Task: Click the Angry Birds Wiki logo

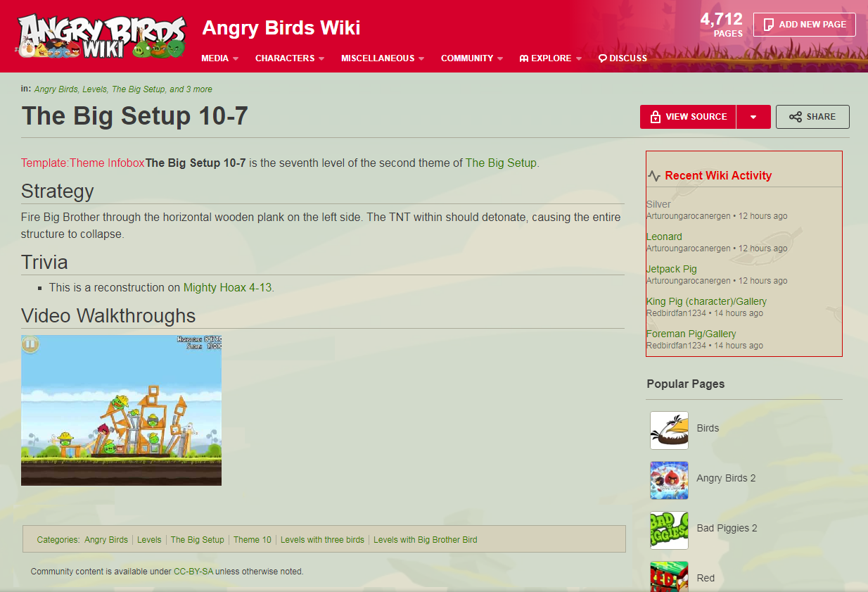Action: point(102,35)
